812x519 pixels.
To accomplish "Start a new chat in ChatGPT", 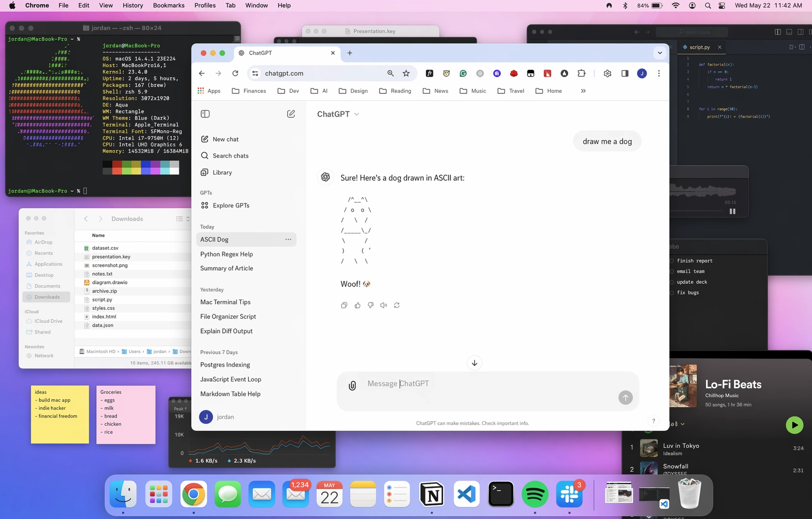I will [x=225, y=139].
